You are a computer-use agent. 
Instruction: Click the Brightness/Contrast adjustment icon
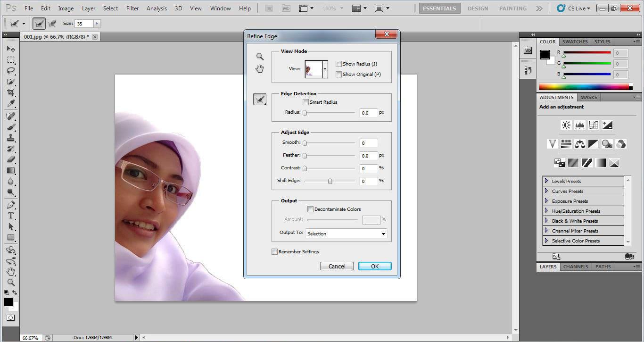click(566, 125)
